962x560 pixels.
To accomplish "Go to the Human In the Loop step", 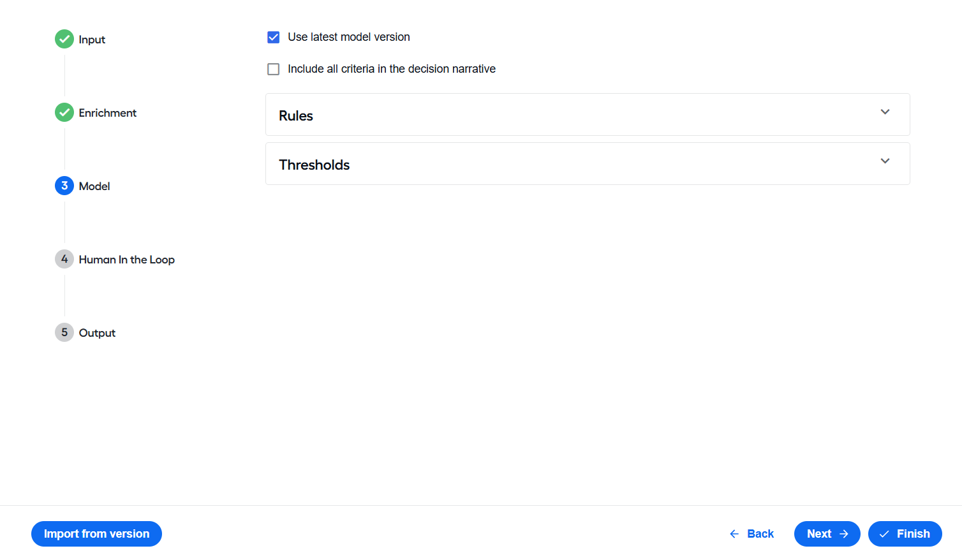I will [127, 260].
